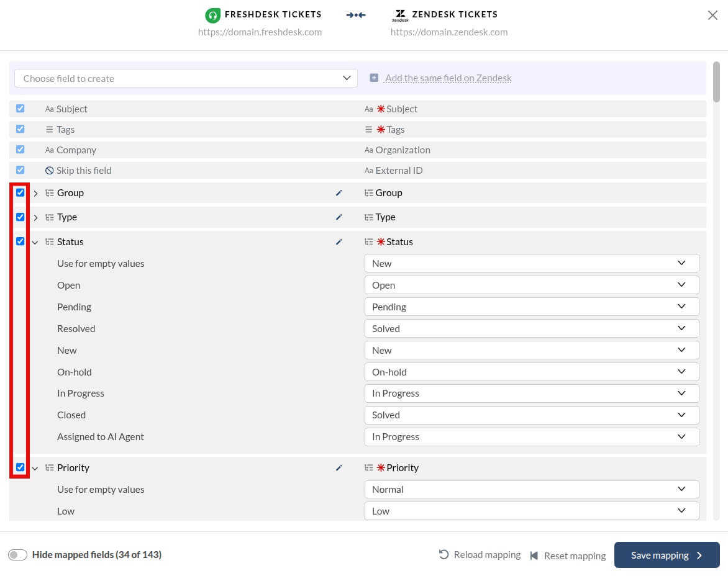
Task: Click the vertical scrollbar thumb
Action: tap(716, 82)
